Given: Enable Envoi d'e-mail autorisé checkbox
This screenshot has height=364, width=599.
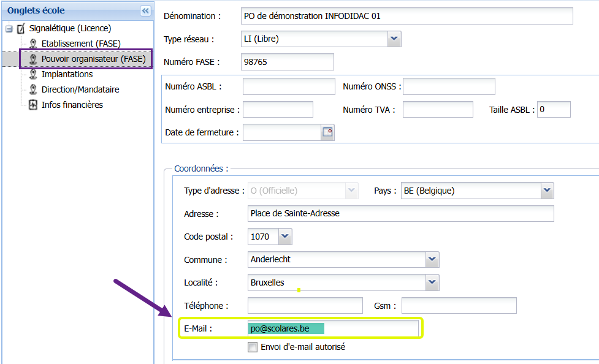Looking at the screenshot, I should pos(253,347).
